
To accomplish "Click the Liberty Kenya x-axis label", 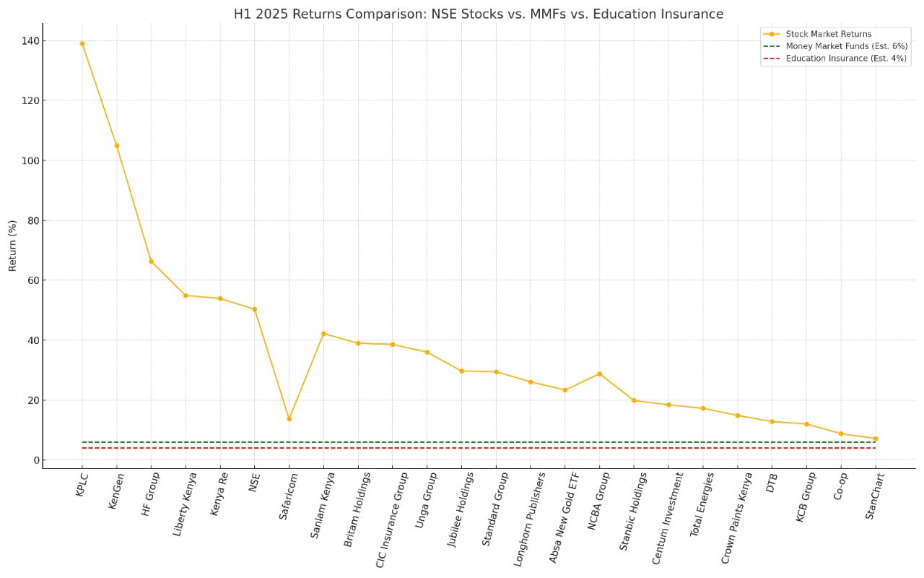I will 184,504.
